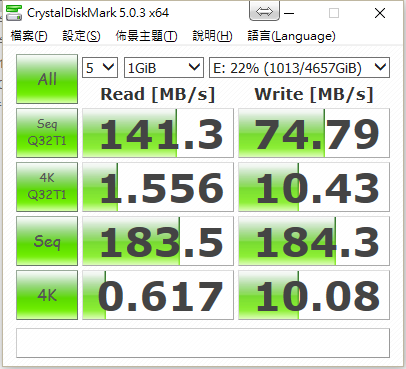
Task: Click the 4K read result 0.617
Action: pyautogui.click(x=158, y=295)
